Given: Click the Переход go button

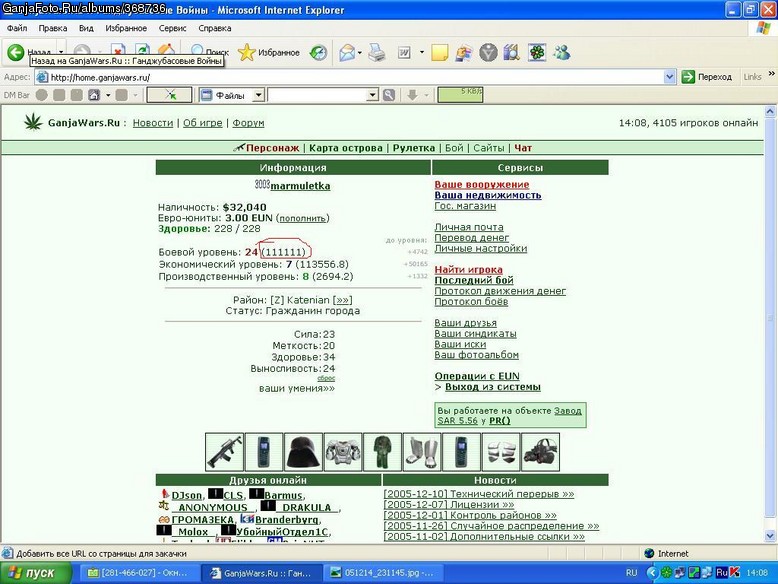Looking at the screenshot, I should (x=707, y=77).
